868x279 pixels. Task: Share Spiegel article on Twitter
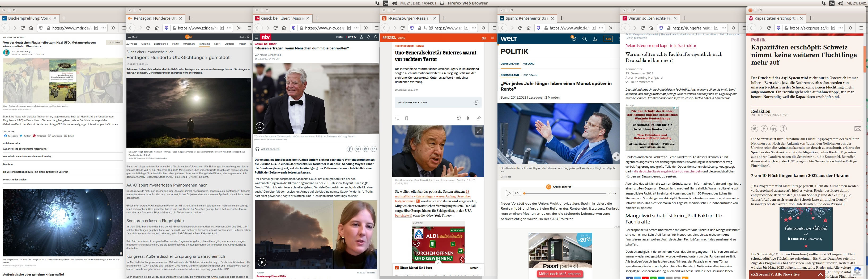459,118
